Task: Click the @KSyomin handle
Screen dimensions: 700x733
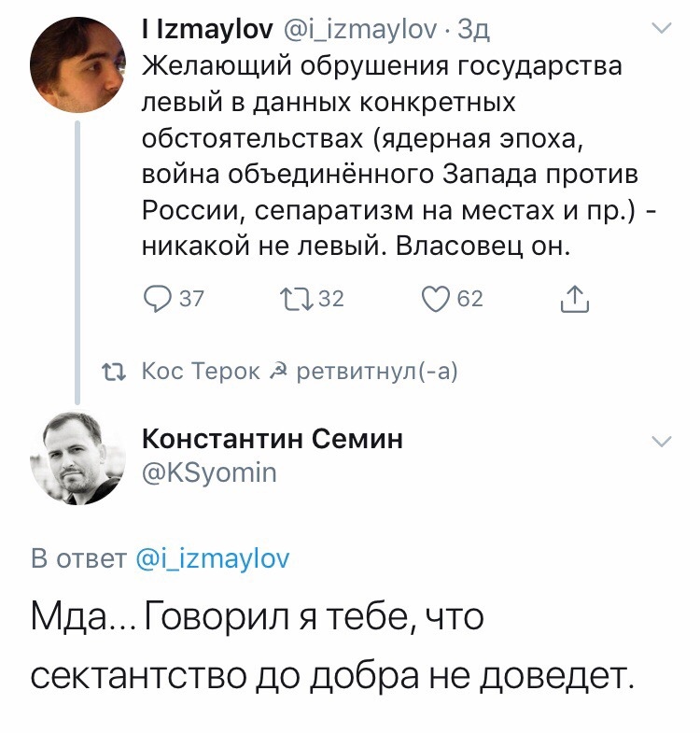Action: (209, 473)
